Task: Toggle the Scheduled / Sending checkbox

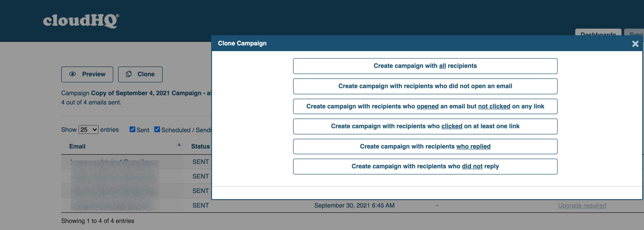Action: 157,129
